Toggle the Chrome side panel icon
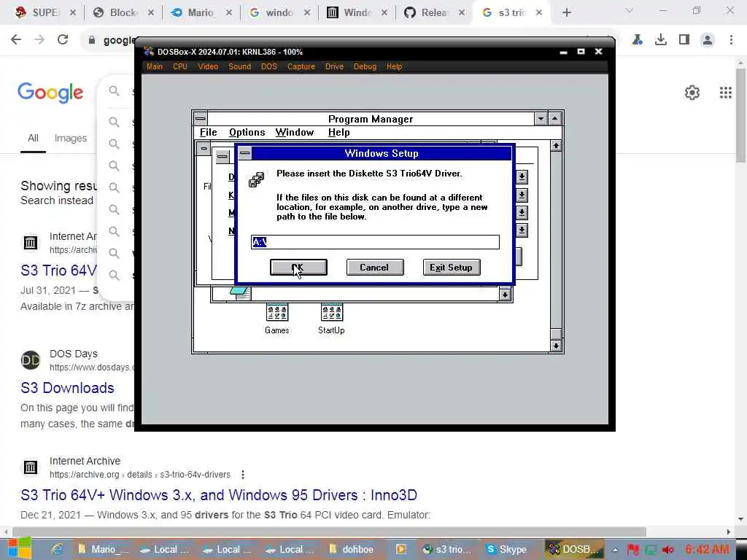The width and height of the screenshot is (747, 560). pos(684,39)
